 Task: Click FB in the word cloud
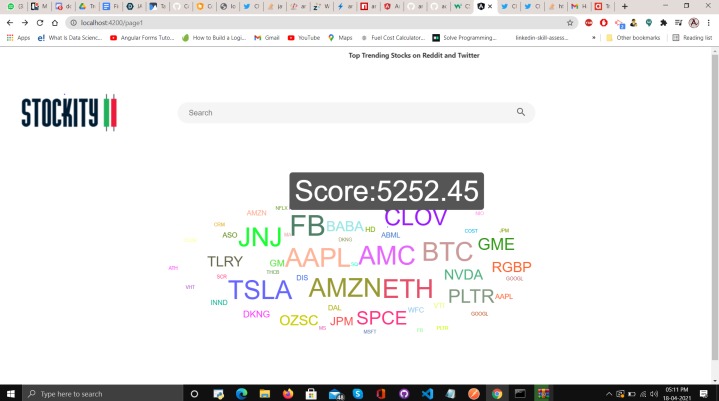307,225
